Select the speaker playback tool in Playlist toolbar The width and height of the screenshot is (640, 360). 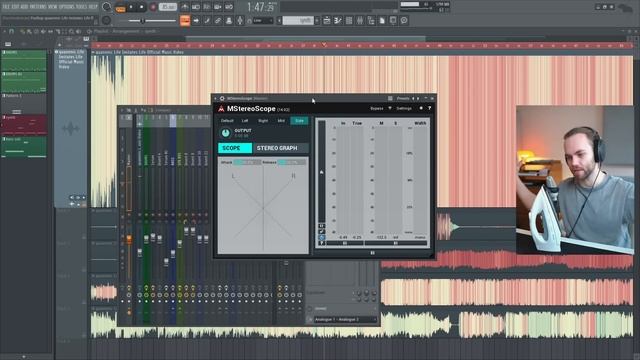coord(78,31)
